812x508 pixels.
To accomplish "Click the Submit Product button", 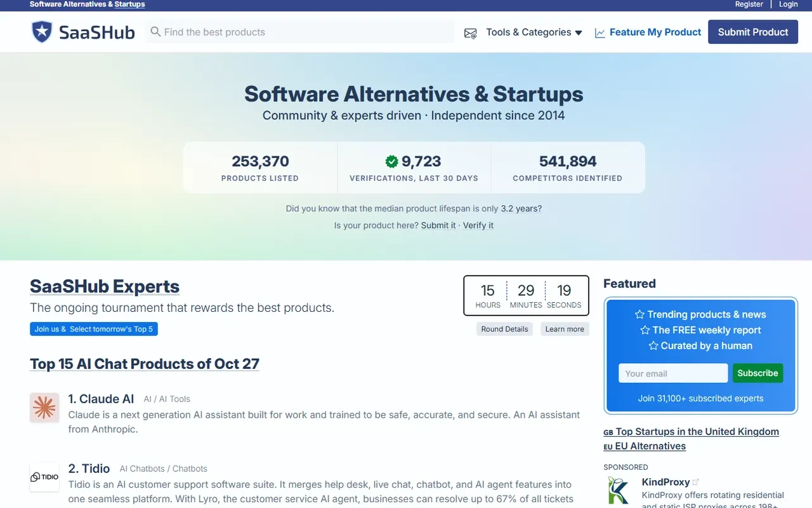I will tap(753, 32).
